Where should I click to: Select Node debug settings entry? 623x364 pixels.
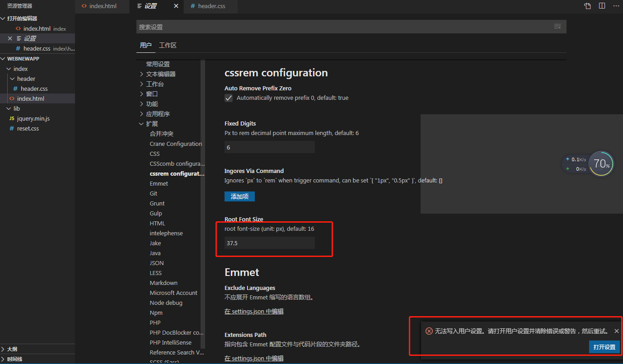click(x=166, y=303)
